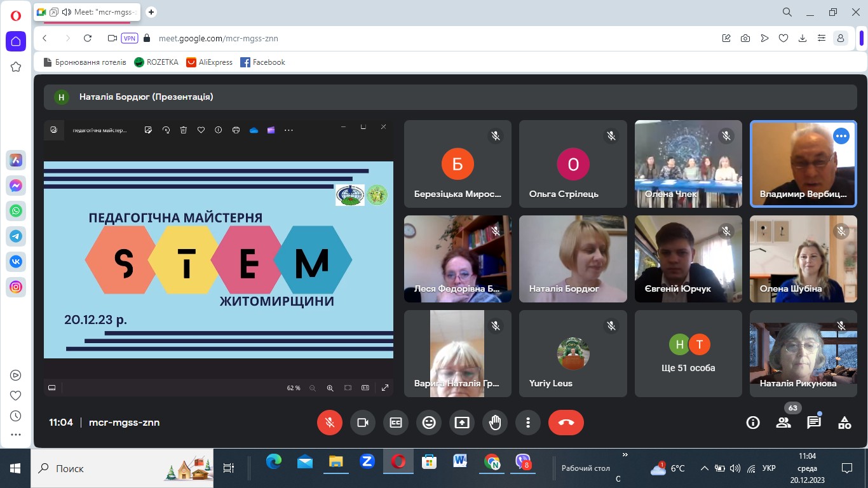Viewport: 868px width, 488px height.
Task: Open Aria AI icon in sidebar
Action: [x=16, y=160]
